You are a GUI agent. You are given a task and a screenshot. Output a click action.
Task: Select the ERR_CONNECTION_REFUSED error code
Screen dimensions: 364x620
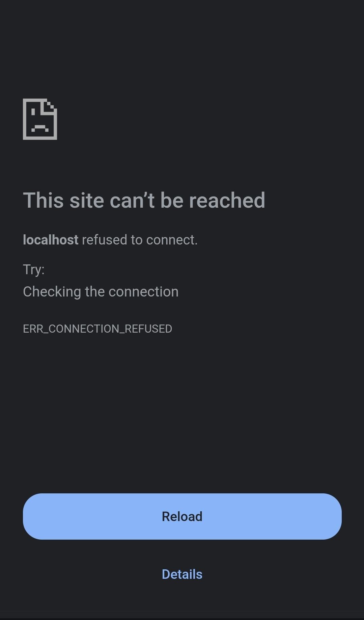[97, 329]
